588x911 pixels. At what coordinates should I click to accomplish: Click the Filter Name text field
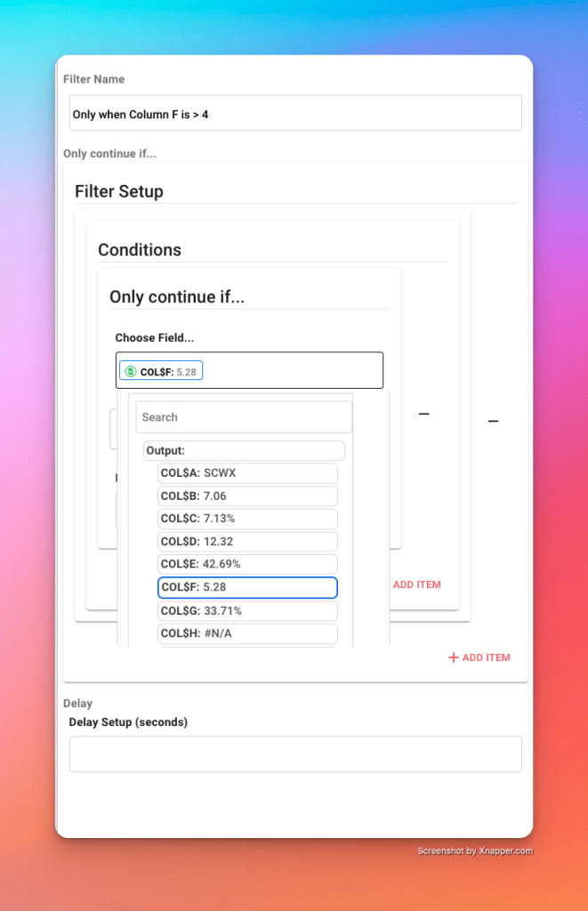tap(295, 113)
